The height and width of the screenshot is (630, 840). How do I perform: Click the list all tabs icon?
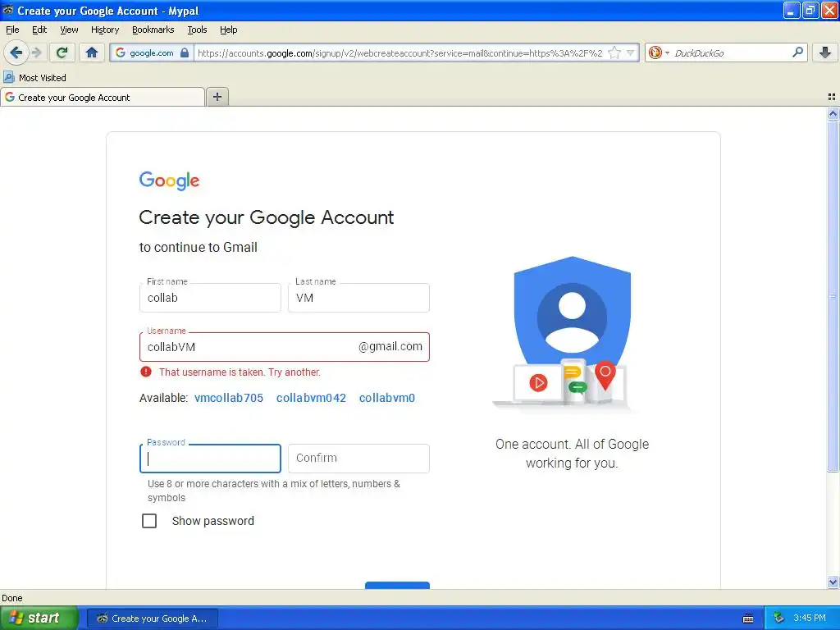[x=832, y=97]
